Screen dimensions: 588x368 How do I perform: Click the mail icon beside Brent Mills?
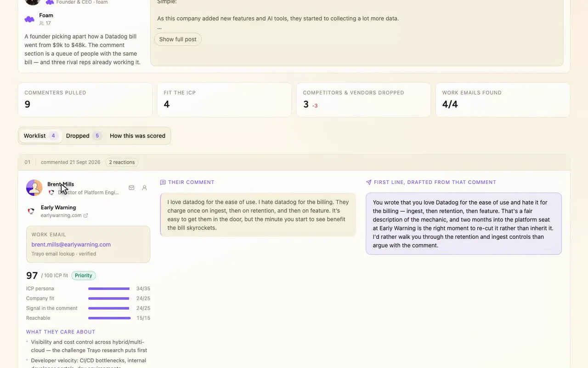pos(131,188)
